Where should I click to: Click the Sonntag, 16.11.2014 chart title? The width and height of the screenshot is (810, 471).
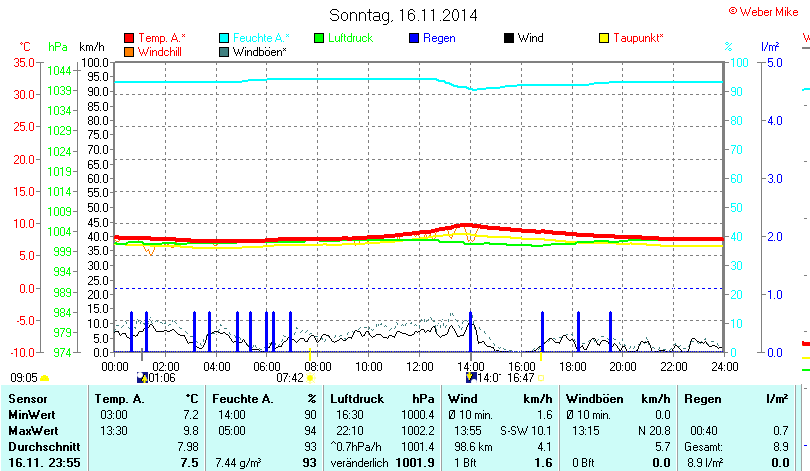(403, 16)
